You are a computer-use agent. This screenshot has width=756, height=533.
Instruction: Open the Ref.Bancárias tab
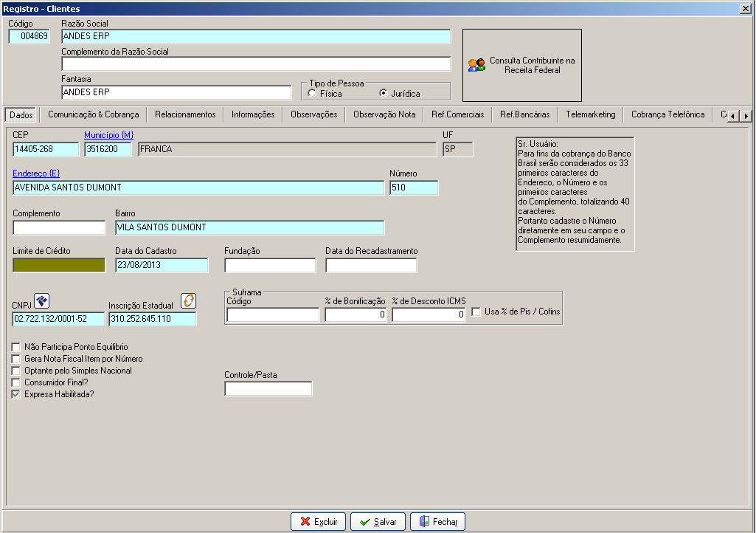(x=524, y=114)
